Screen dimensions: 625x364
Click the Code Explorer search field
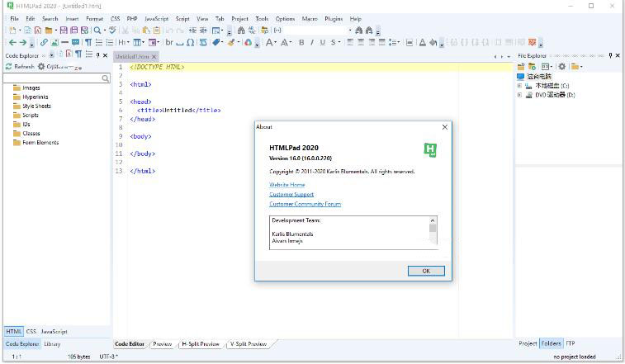tap(53, 78)
